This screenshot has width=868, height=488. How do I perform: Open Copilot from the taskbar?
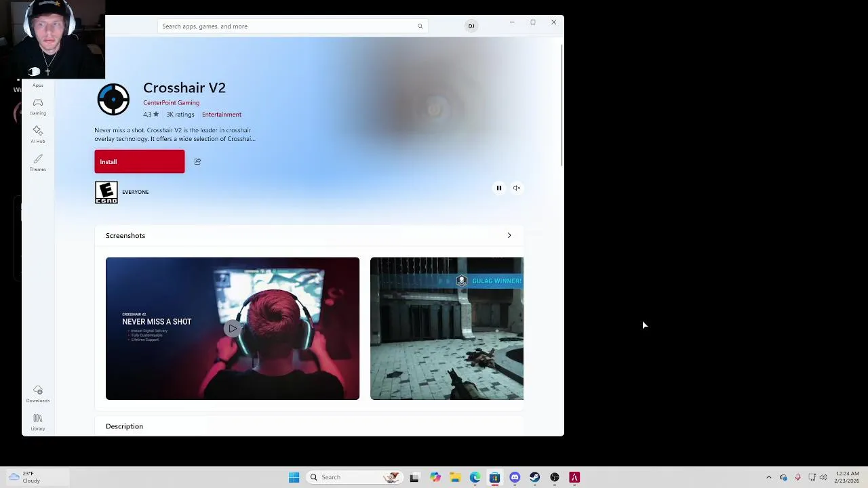435,477
